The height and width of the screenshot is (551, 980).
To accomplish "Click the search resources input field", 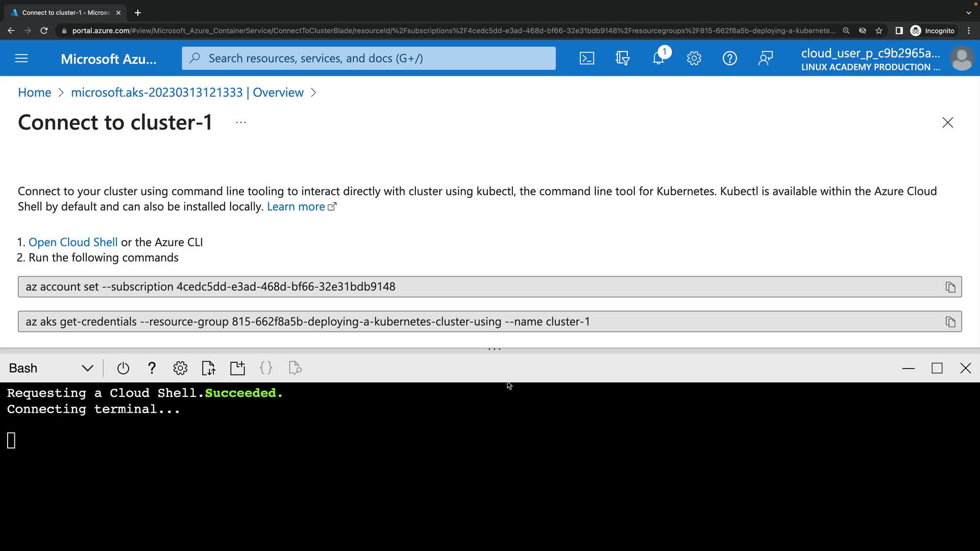I will click(369, 58).
